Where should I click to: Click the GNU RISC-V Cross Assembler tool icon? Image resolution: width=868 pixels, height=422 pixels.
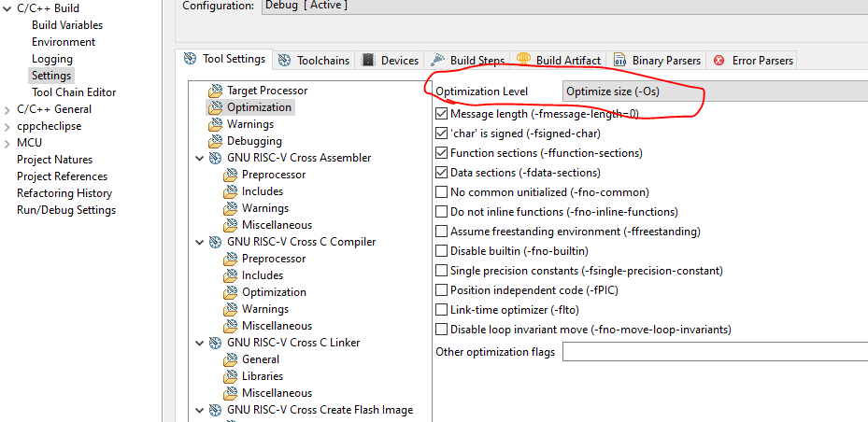pyautogui.click(x=215, y=158)
